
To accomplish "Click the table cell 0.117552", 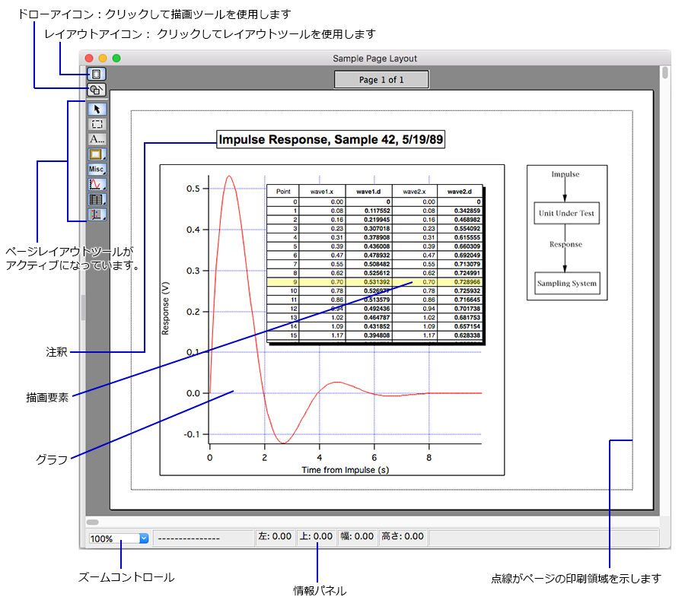I will pyautogui.click(x=368, y=211).
